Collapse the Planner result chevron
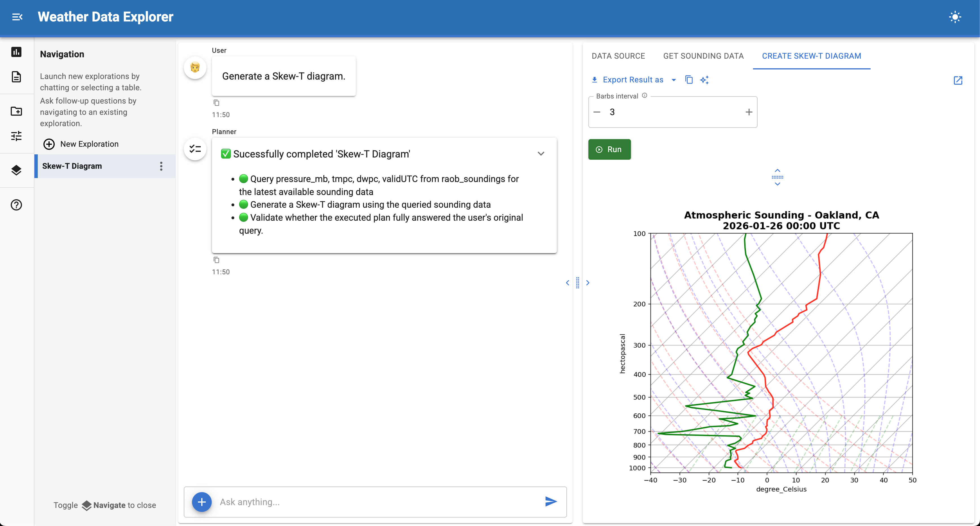Viewport: 980px width, 526px height. point(541,154)
